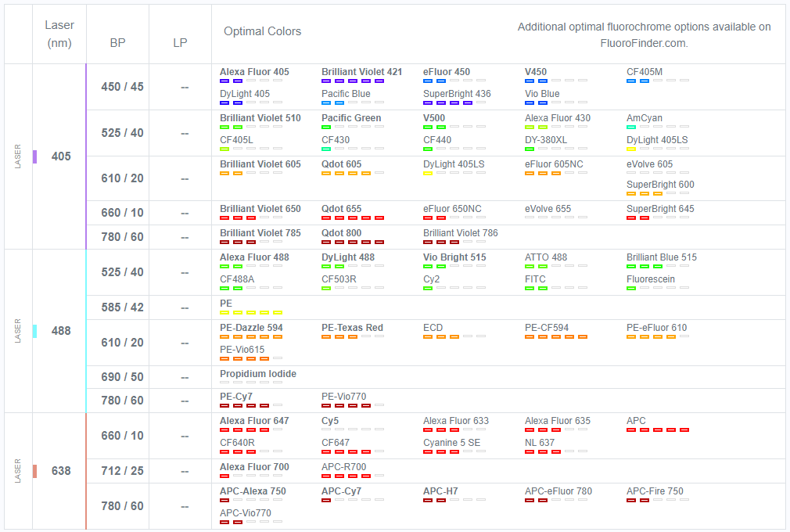Select the AmCyan fluorochrome
790x532 pixels.
(645, 118)
